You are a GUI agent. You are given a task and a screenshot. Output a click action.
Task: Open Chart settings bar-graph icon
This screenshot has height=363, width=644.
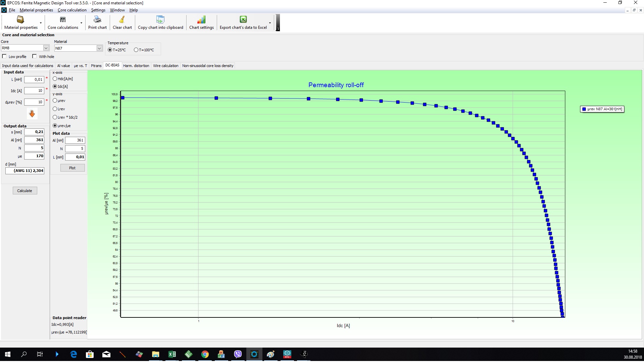pyautogui.click(x=201, y=19)
